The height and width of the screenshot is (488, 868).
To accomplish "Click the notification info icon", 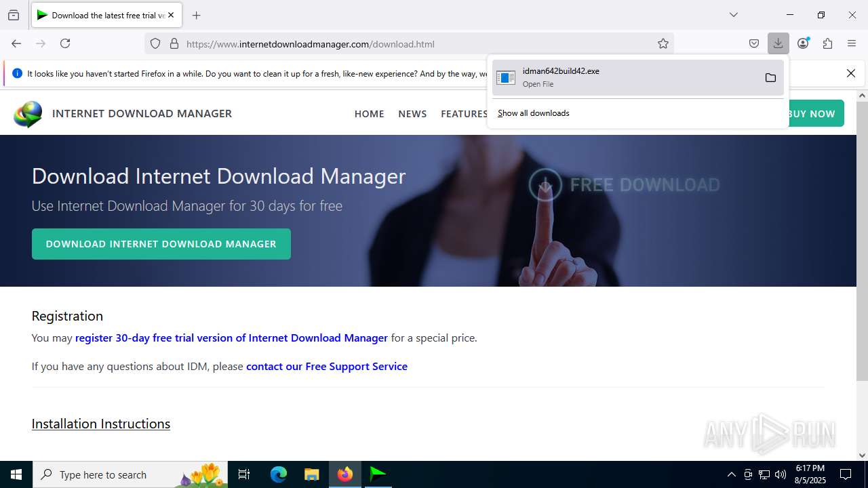I will [17, 73].
